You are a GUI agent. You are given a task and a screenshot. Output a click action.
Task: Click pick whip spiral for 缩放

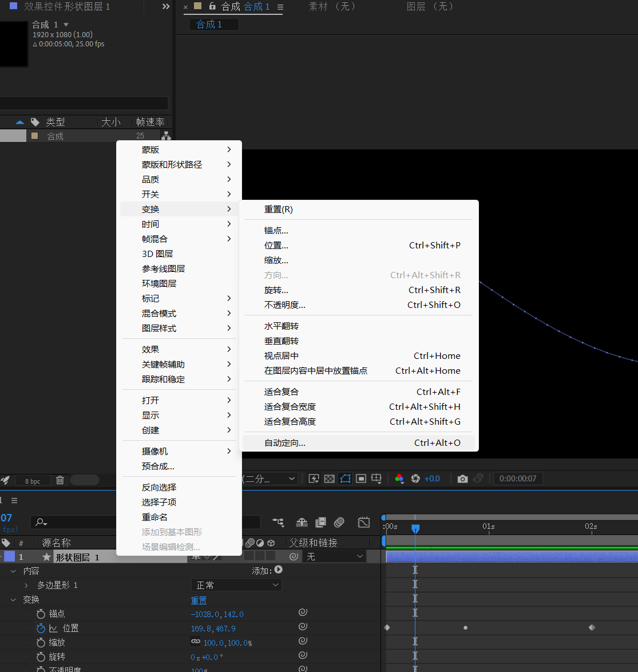tap(303, 641)
